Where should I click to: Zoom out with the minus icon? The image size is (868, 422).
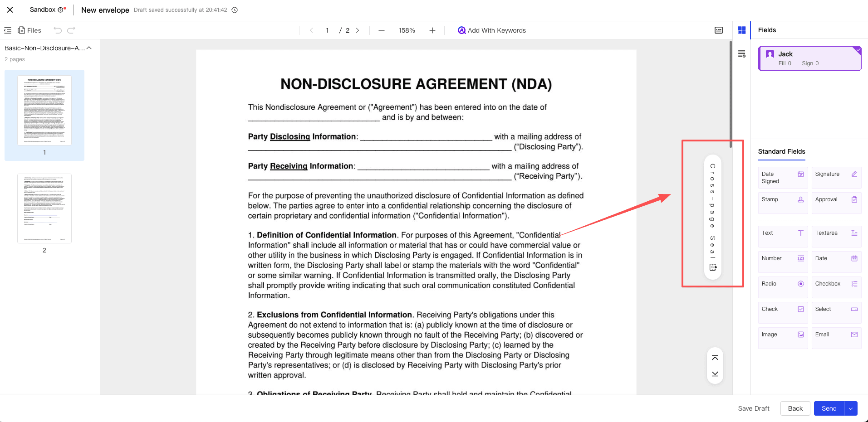click(381, 30)
